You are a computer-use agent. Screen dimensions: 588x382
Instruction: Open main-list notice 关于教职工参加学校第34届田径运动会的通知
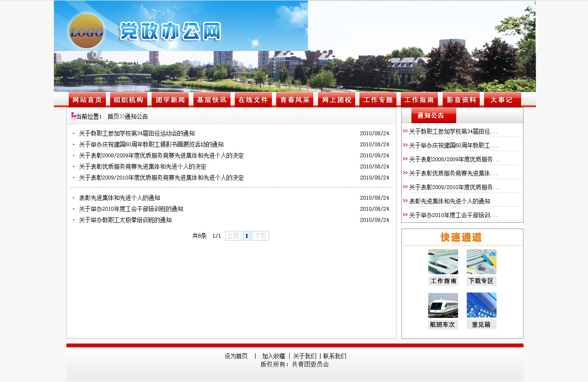coord(137,133)
